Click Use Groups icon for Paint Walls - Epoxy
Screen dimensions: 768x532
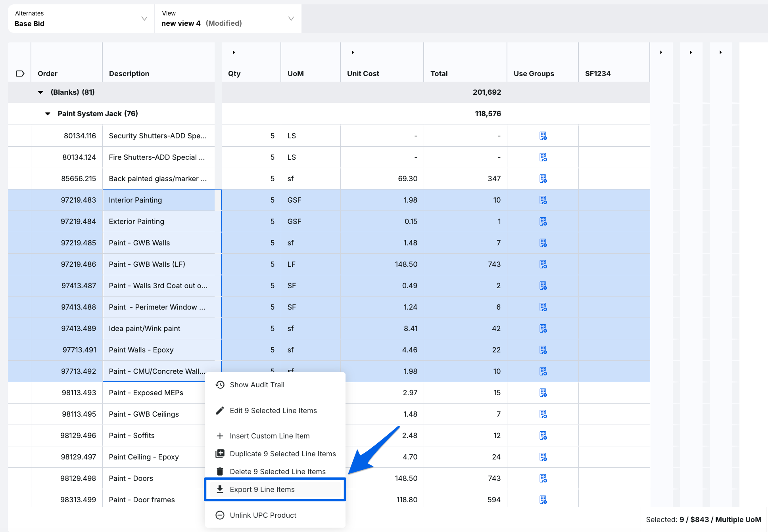coord(543,350)
